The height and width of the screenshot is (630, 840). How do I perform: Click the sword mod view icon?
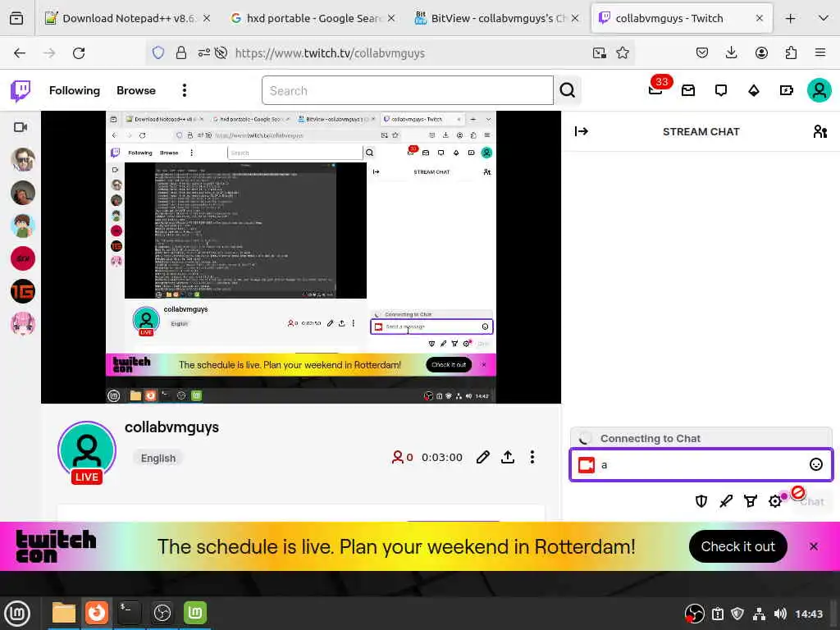point(726,501)
